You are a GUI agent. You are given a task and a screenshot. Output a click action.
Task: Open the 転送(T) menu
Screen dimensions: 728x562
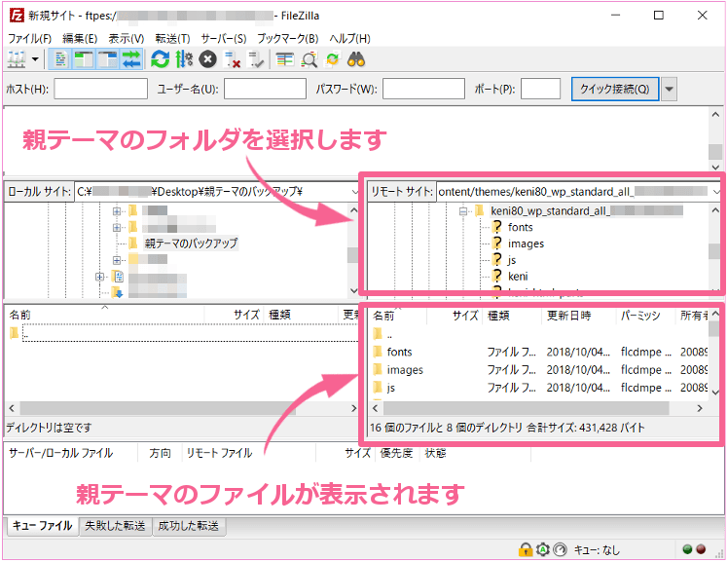[x=172, y=39]
